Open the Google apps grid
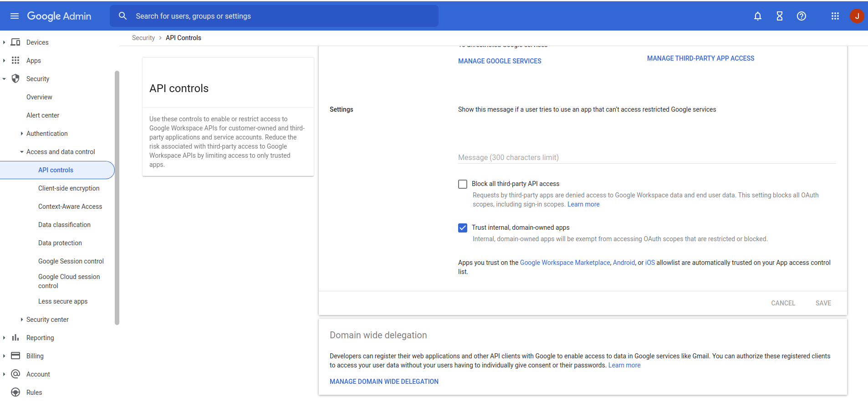868x403 pixels. tap(835, 16)
